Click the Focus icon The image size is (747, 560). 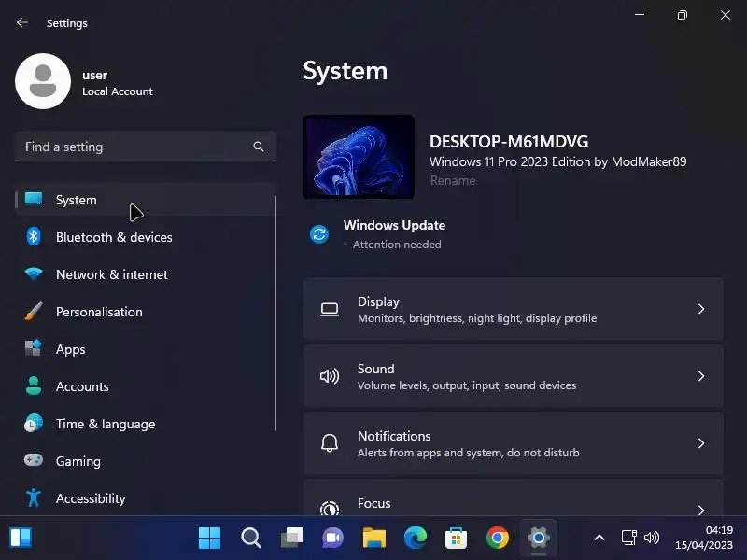[x=330, y=509]
